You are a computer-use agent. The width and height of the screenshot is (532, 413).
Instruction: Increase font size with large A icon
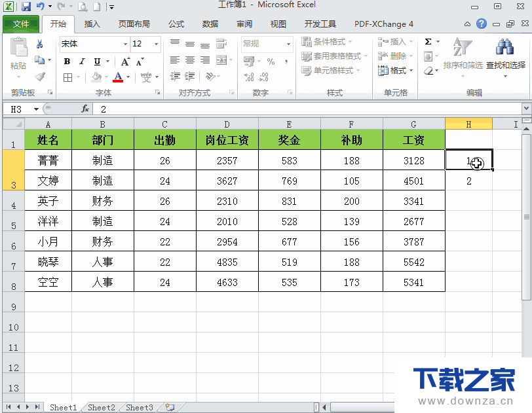[x=125, y=62]
